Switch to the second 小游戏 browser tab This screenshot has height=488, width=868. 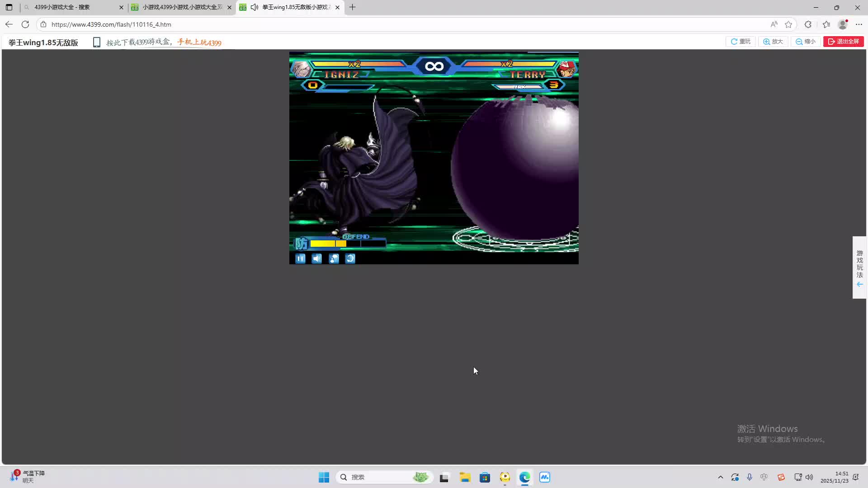pos(181,7)
